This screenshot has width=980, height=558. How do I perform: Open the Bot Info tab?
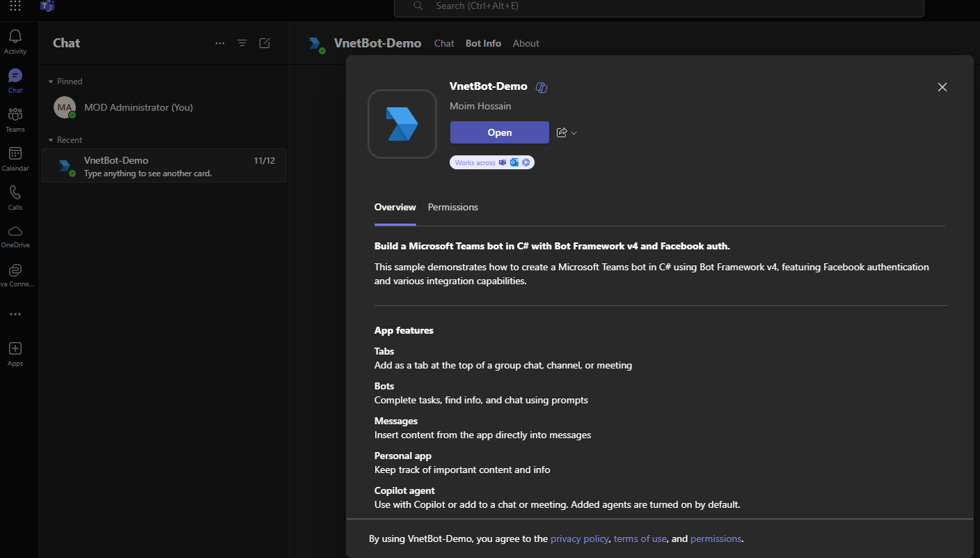coord(483,42)
